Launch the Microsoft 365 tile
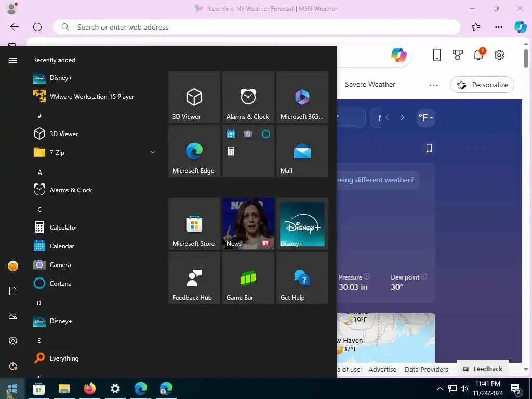The image size is (532, 399). pyautogui.click(x=302, y=97)
